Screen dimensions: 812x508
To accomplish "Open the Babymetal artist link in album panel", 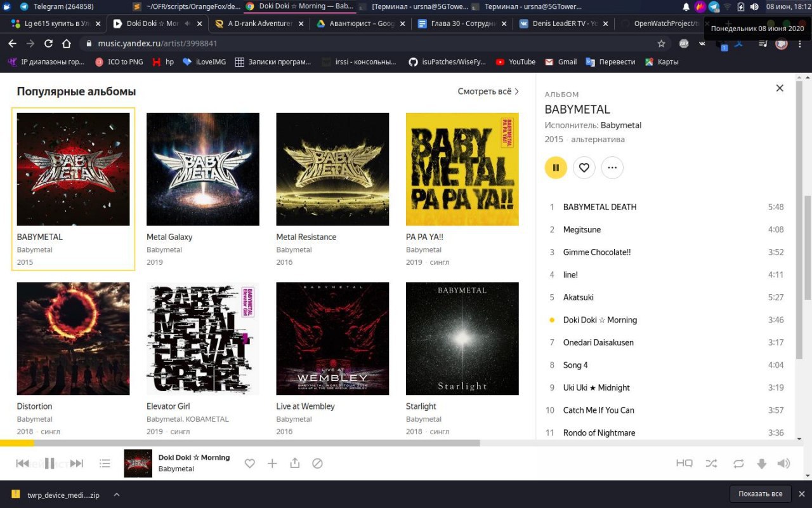I will point(621,125).
